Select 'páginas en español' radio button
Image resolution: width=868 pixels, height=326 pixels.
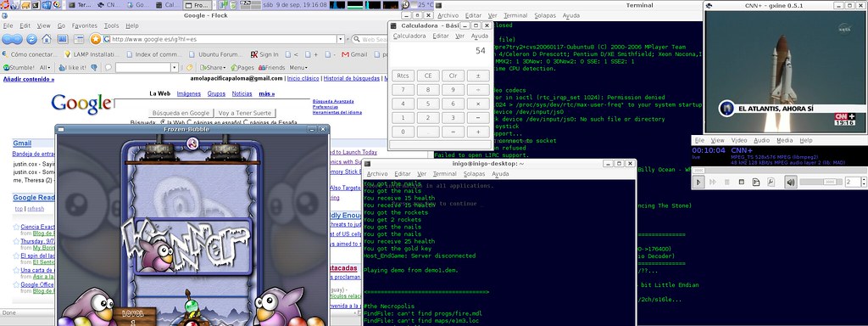point(190,122)
